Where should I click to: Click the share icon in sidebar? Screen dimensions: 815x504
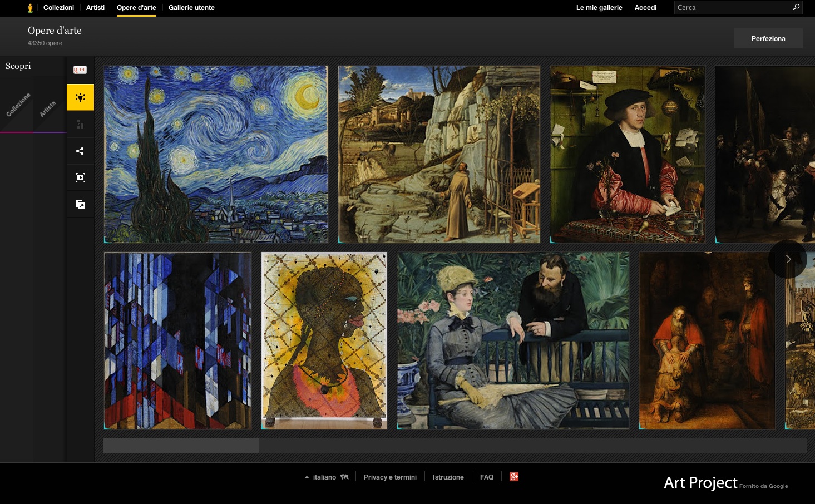click(x=80, y=151)
